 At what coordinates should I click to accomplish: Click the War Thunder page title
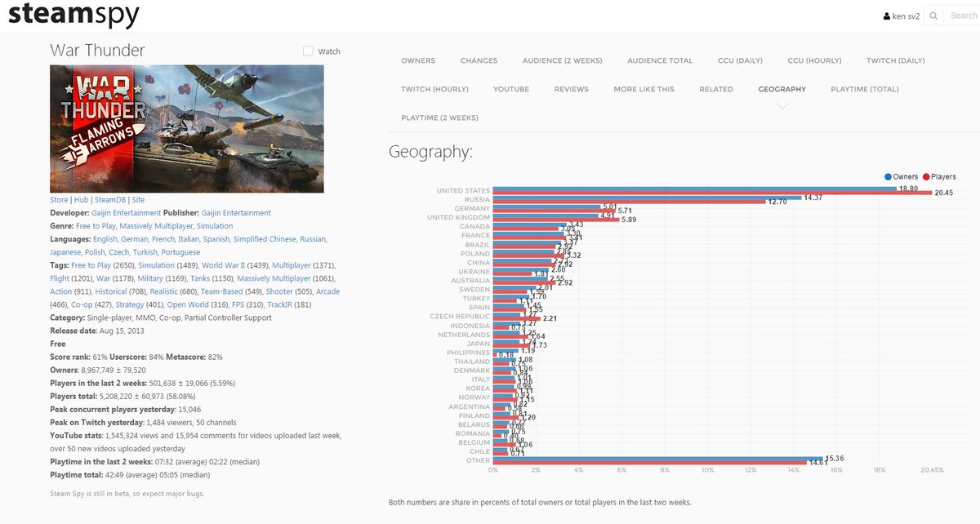(97, 50)
